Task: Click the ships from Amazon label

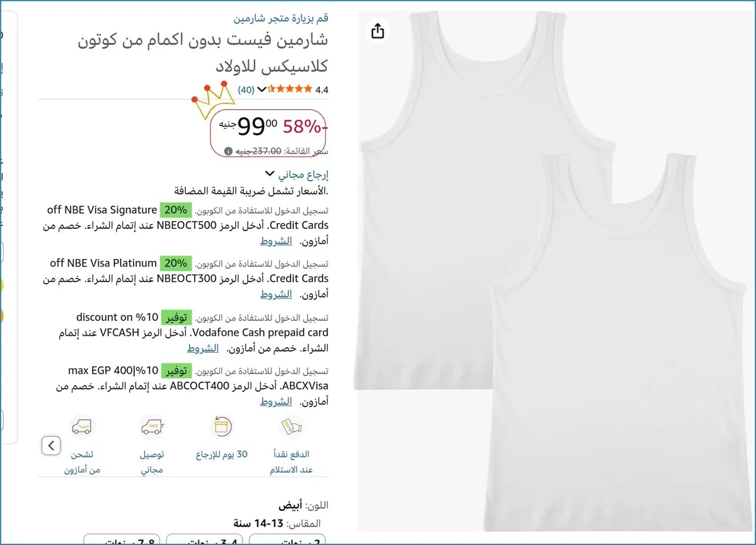Action: tap(82, 462)
